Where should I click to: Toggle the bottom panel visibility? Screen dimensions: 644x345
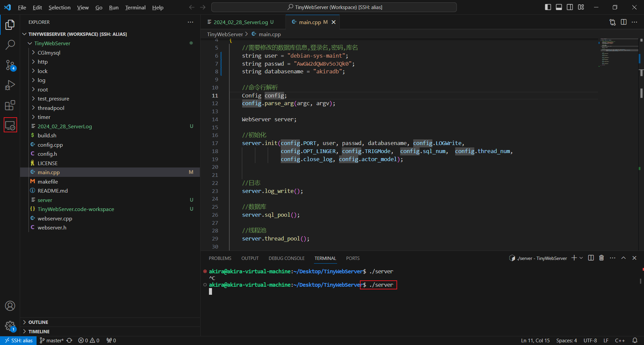pyautogui.click(x=559, y=7)
